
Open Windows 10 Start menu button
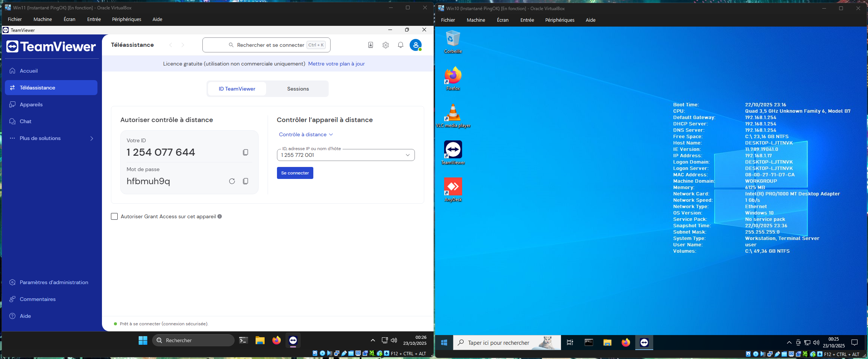click(x=444, y=343)
